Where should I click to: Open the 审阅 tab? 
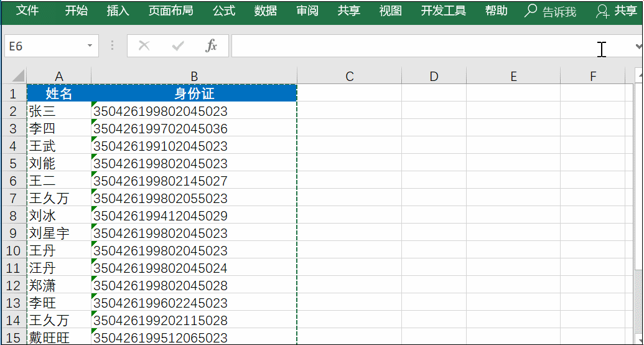(x=307, y=11)
